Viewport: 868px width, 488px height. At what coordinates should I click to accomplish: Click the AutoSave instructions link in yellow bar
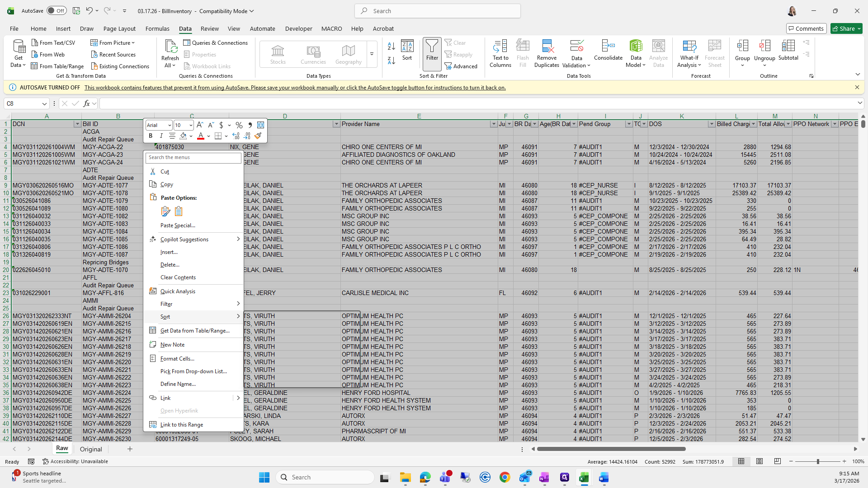295,88
